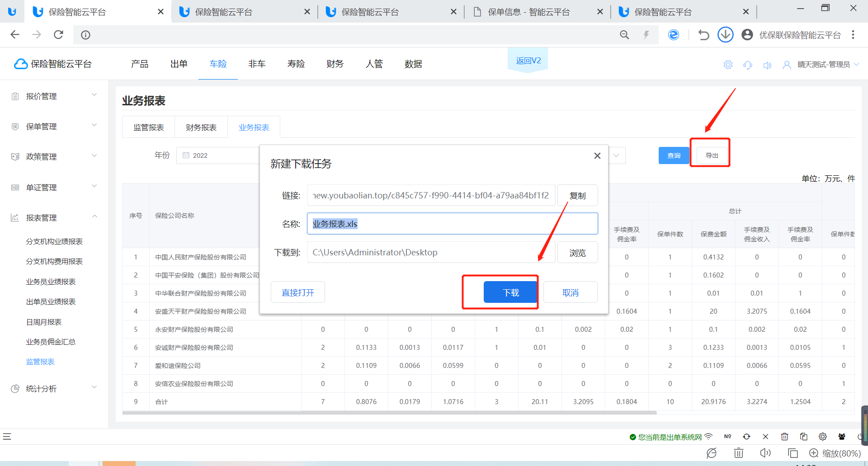Viewport: 868px width, 466px height.
Task: Click the trash icon in upper status bar
Action: point(784,437)
